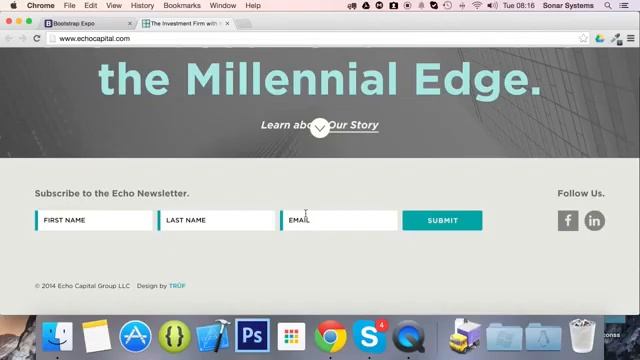Open the Apple menu
Screen dimensions: 640x360
point(13,6)
